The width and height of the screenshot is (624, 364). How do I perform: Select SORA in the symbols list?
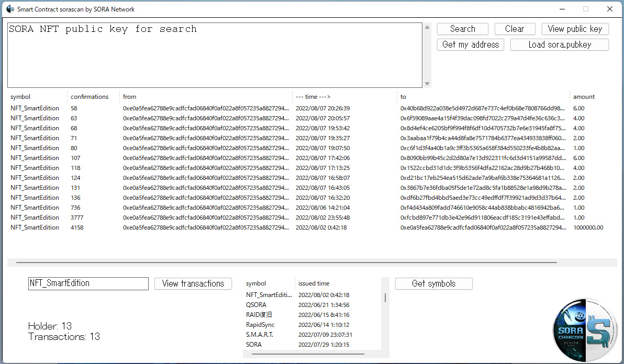[312, 345]
